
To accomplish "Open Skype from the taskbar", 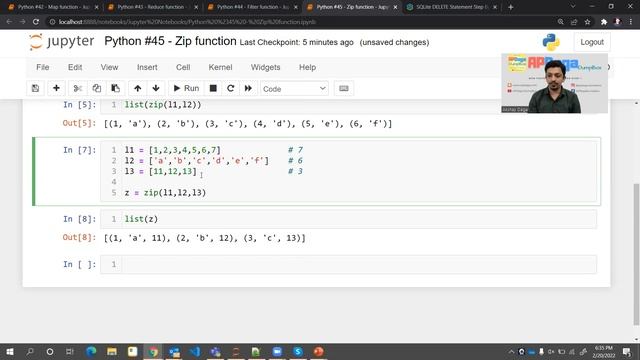I will [298, 351].
